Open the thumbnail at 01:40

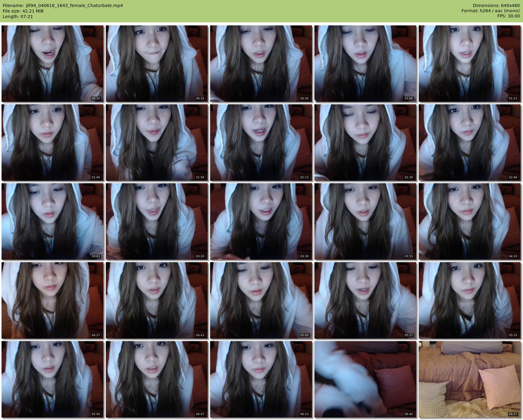pyautogui.click(x=52, y=142)
